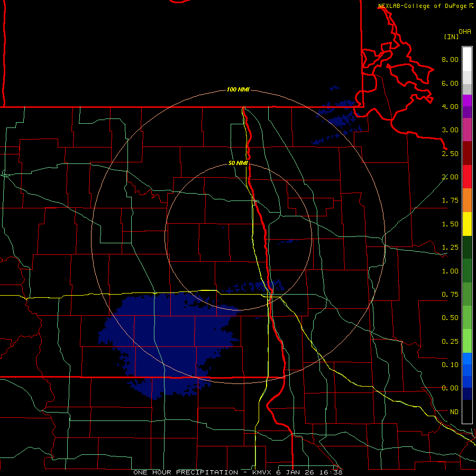Viewport: 476px width, 476px height.
Task: Click the 2.50 legend value
Action: click(450, 153)
